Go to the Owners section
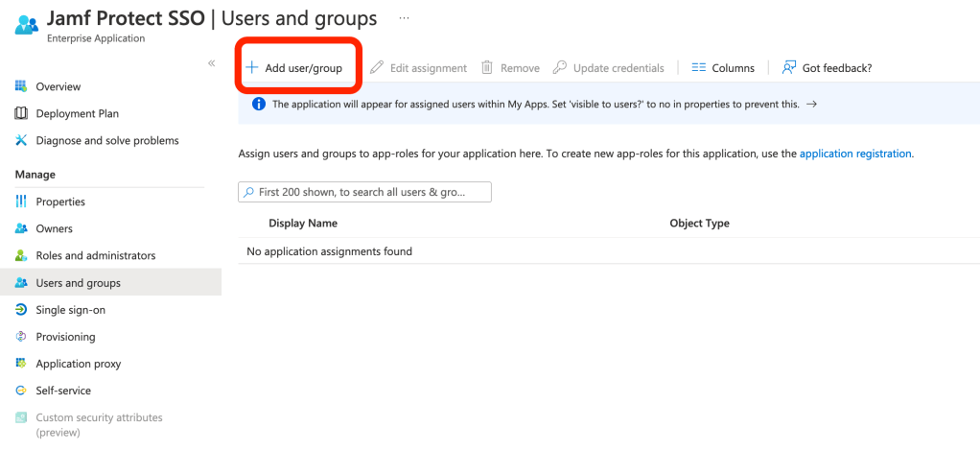Screen dimensions: 980x451 click(54, 228)
